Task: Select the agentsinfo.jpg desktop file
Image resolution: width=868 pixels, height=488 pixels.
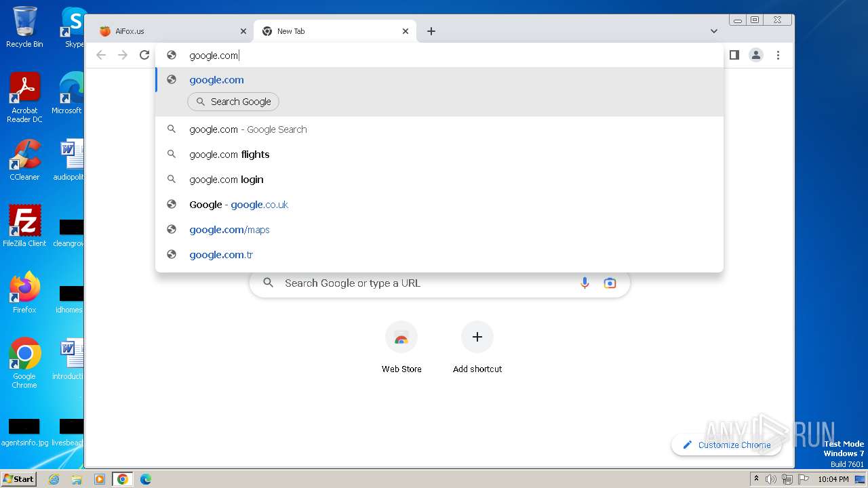Action: [24, 432]
